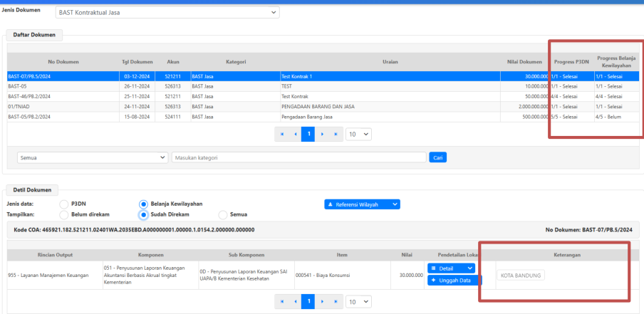Click next page arrow in Daftar Dokumen pager
Viewport: 644px width, 314px height.
coord(321,134)
